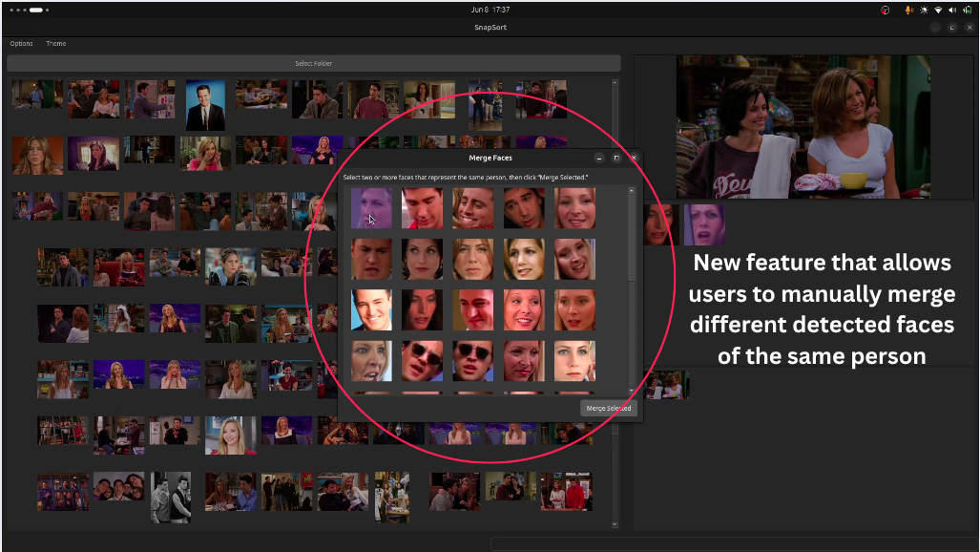Select the purple-tinted face at top-left of grid
980x552 pixels.
point(371,208)
